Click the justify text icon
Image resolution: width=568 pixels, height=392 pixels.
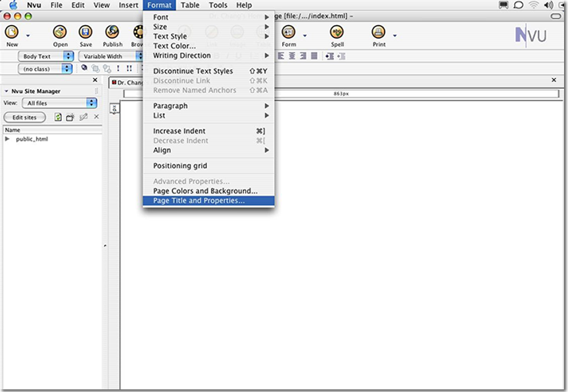point(314,56)
